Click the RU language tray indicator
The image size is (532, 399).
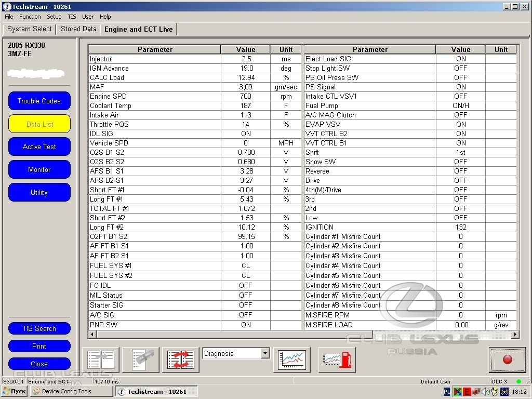(x=446, y=392)
